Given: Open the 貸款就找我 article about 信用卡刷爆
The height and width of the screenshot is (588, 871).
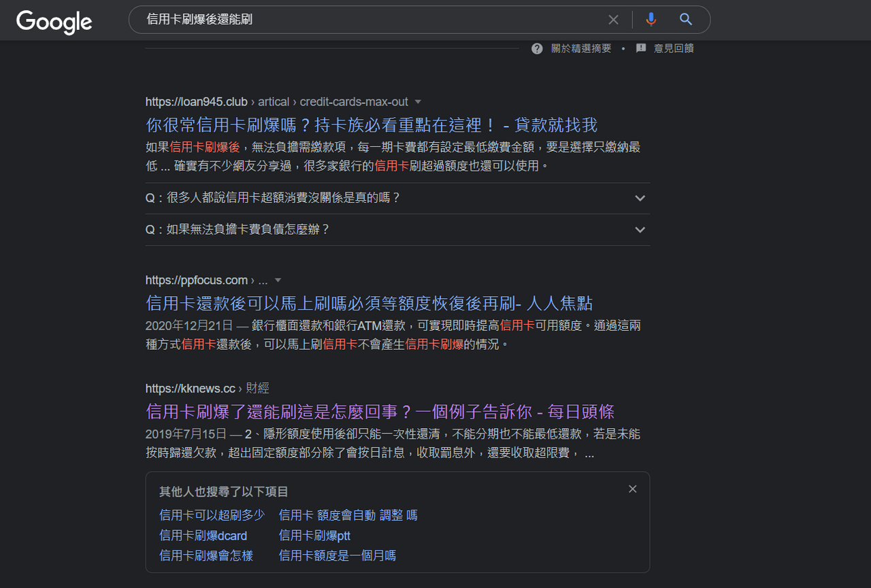Looking at the screenshot, I should 371,125.
